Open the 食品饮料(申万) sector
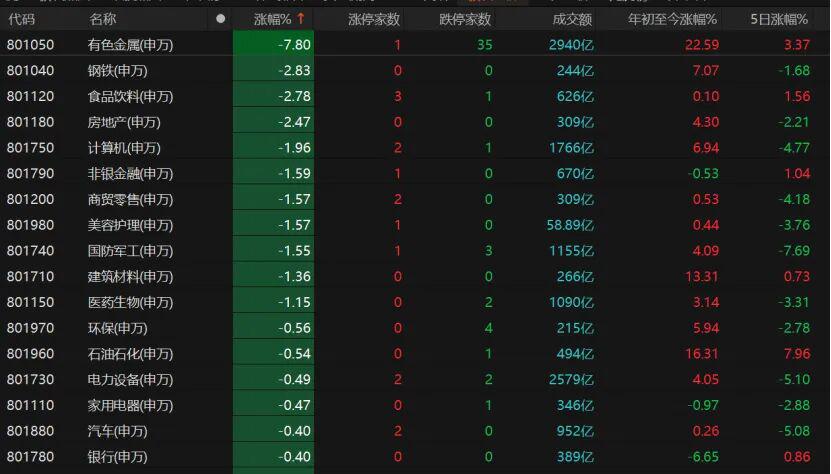Viewport: 831px width, 474px height. point(130,97)
